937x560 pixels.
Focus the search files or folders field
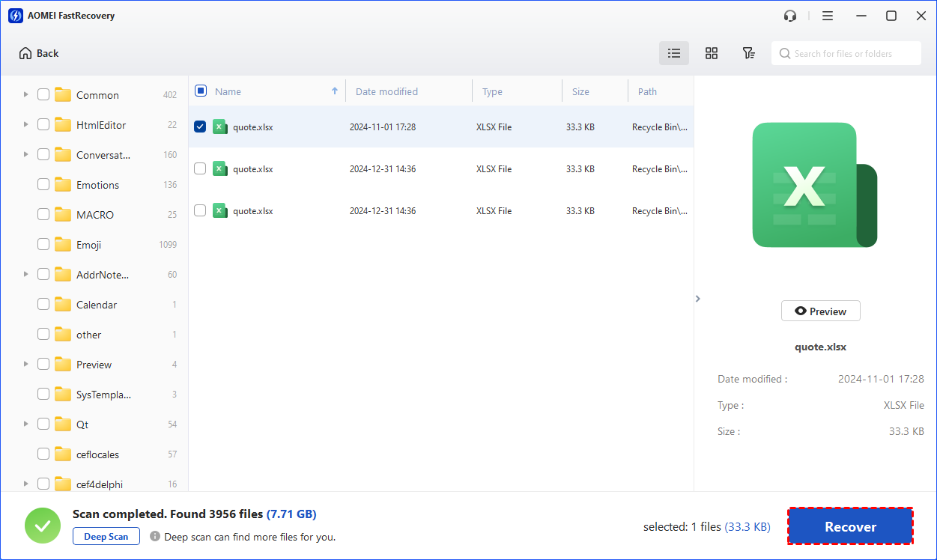click(x=850, y=53)
